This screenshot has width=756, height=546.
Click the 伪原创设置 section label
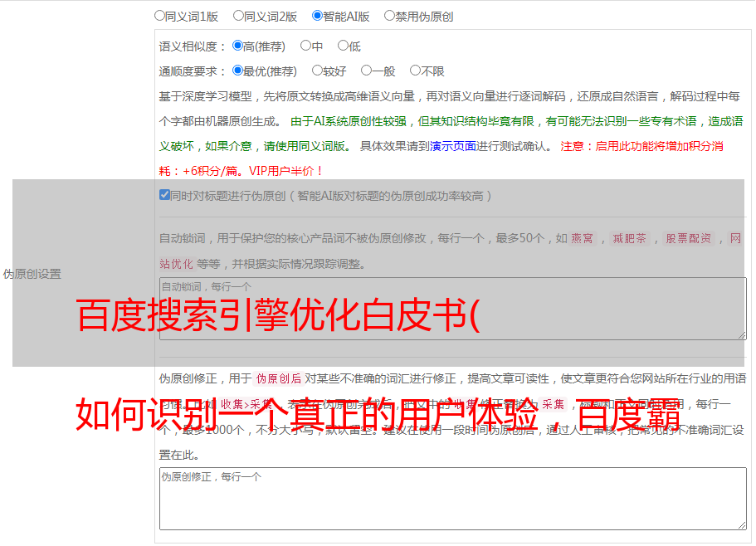click(32, 274)
